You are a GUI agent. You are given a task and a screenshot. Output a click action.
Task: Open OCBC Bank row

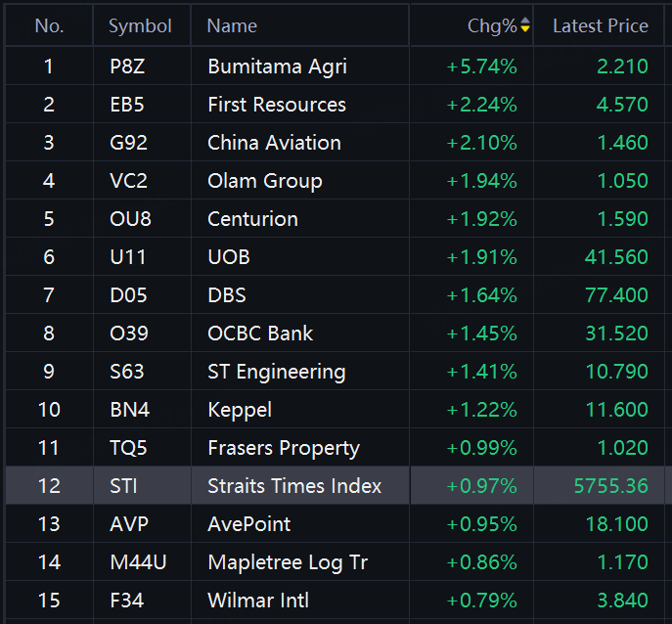click(260, 334)
